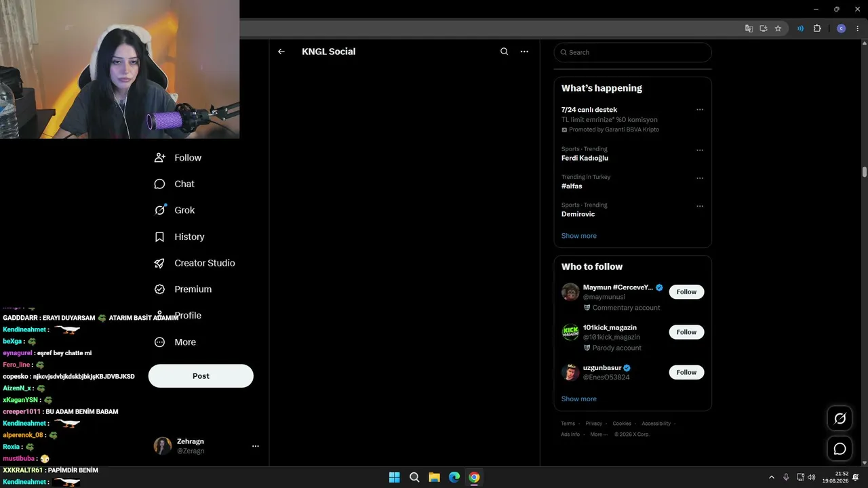This screenshot has width=868, height=488.
Task: Open the Chrome profile avatar
Action: [842, 28]
